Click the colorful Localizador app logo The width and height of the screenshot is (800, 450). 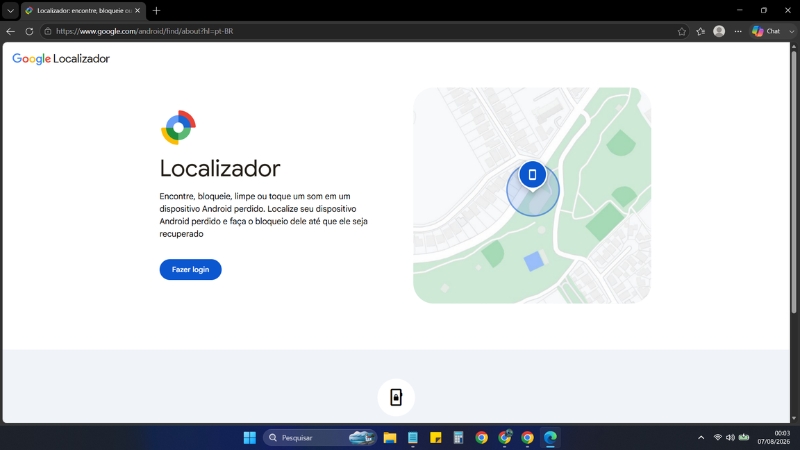tap(179, 128)
